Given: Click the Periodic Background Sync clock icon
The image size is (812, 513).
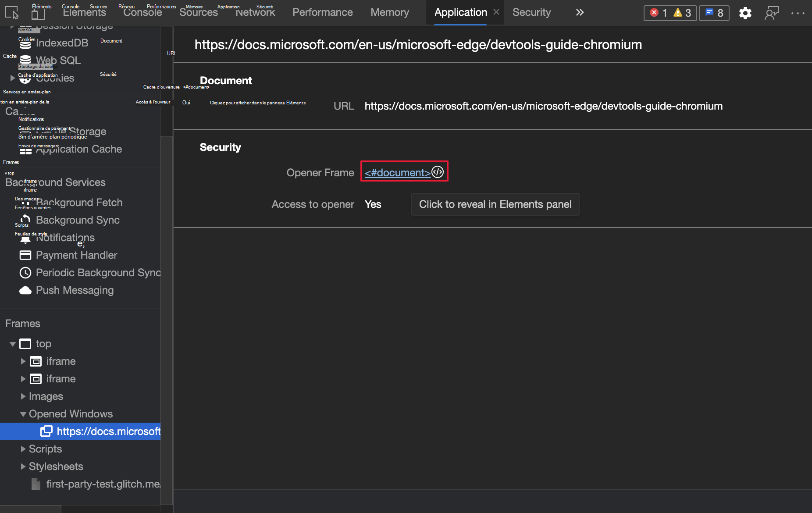Looking at the screenshot, I should [25, 273].
